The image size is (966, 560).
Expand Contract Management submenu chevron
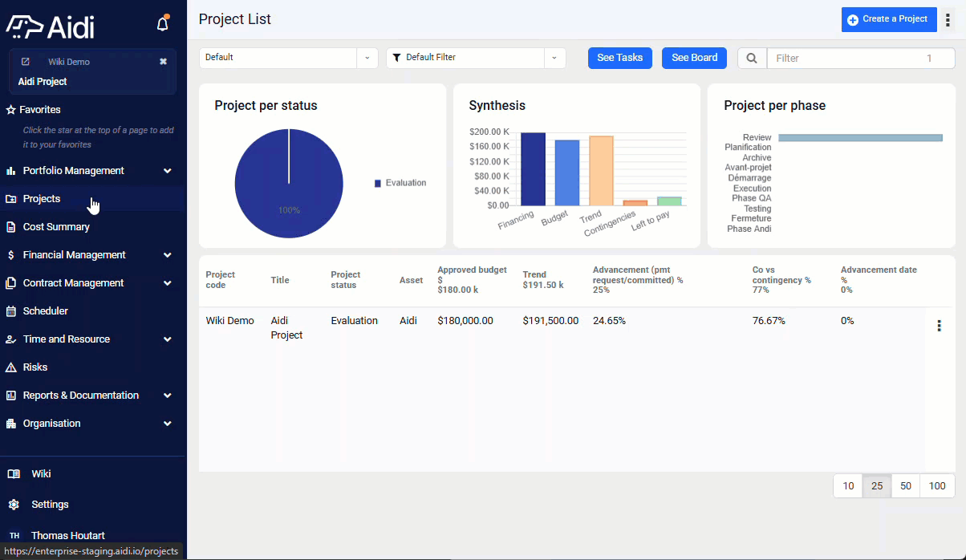coord(168,283)
